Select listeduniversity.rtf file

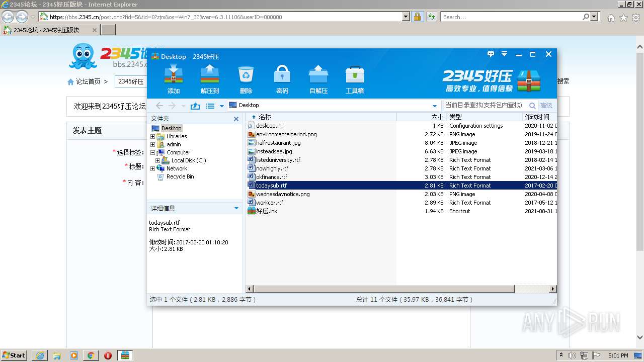tap(278, 160)
